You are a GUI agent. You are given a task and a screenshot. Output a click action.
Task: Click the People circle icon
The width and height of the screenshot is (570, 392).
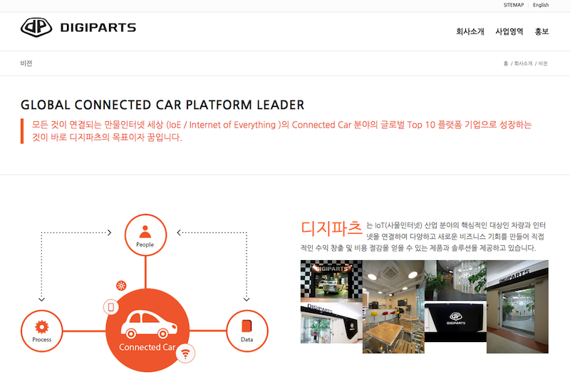coord(145,235)
